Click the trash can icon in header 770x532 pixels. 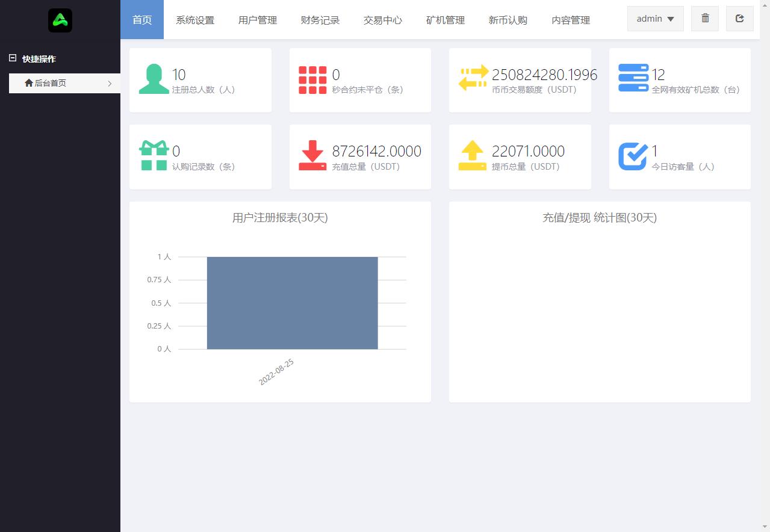click(x=705, y=19)
